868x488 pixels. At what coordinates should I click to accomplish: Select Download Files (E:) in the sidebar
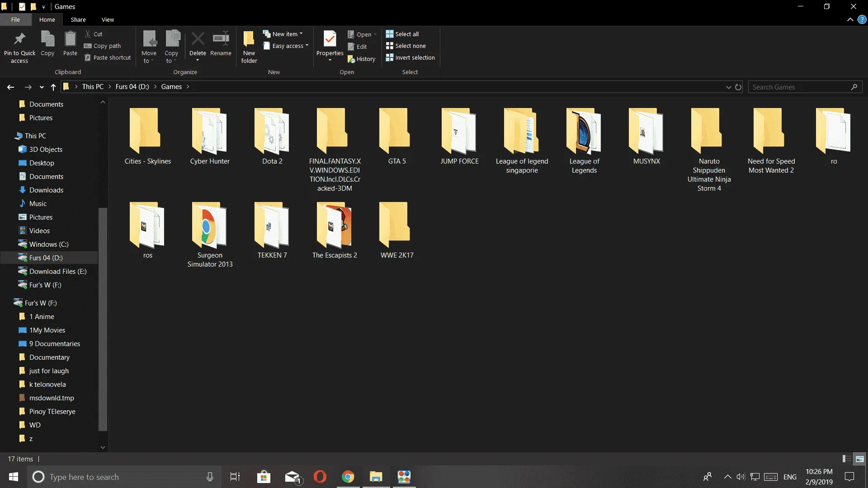pos(58,271)
